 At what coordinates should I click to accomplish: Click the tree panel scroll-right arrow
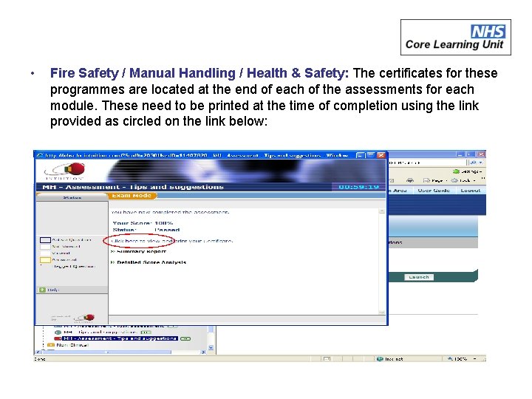click(204, 352)
